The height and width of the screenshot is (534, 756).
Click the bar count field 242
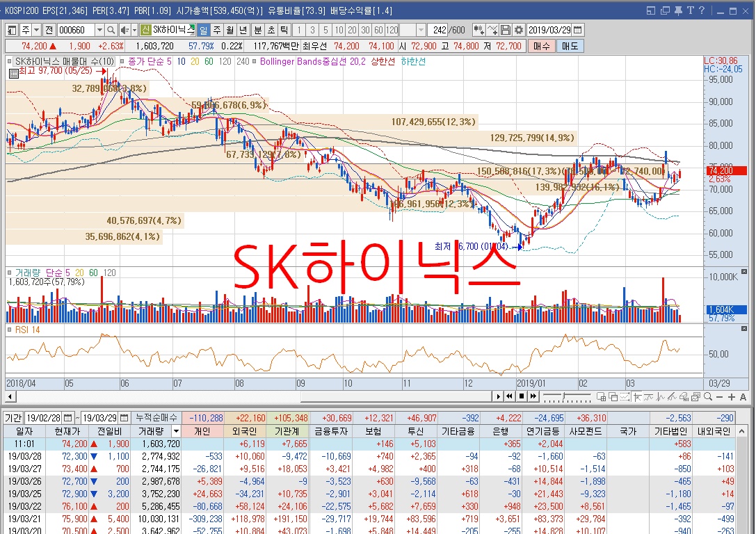point(437,30)
